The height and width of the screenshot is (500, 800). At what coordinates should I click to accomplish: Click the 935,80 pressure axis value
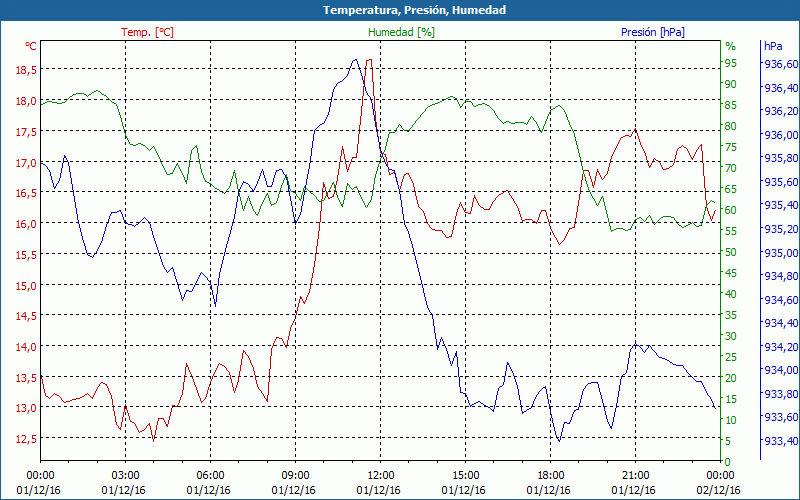click(x=781, y=159)
